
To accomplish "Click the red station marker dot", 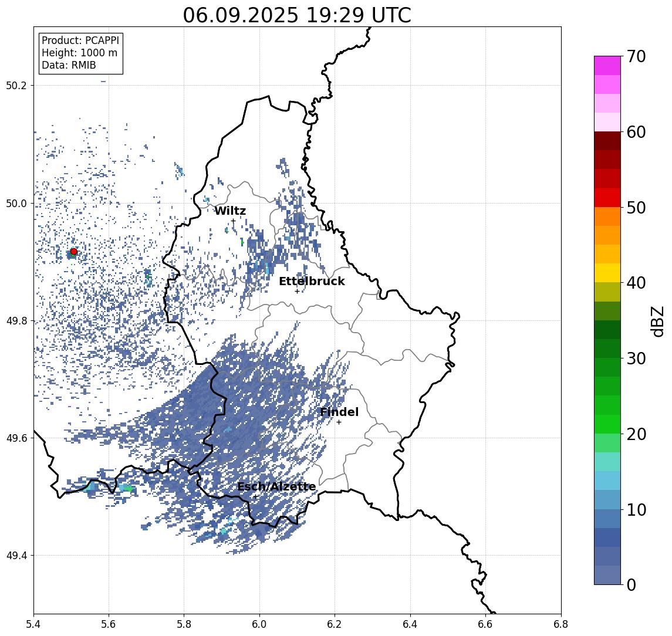I will click(74, 252).
